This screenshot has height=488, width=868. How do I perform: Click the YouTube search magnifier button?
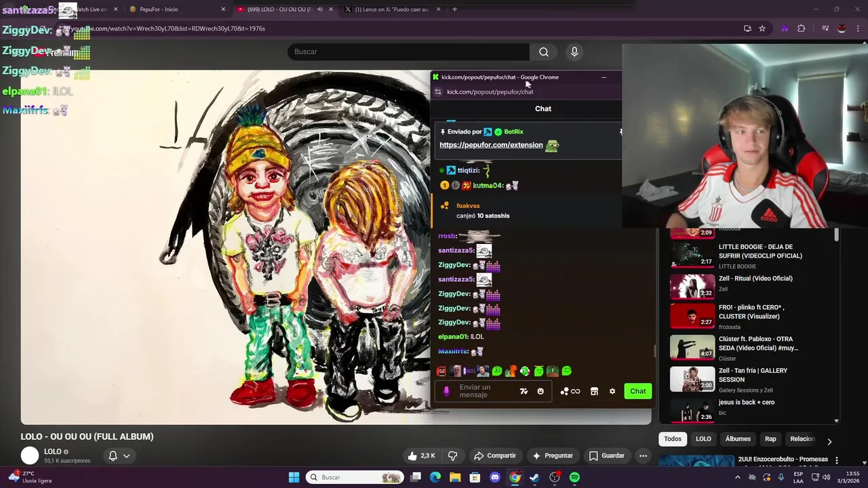[x=544, y=52]
